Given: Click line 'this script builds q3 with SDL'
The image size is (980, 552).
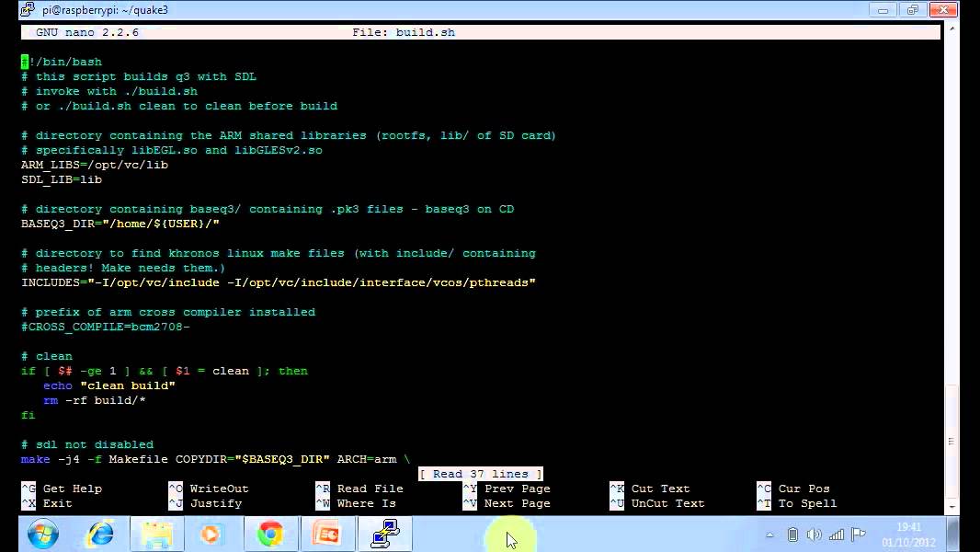Looking at the screenshot, I should click(x=139, y=77).
